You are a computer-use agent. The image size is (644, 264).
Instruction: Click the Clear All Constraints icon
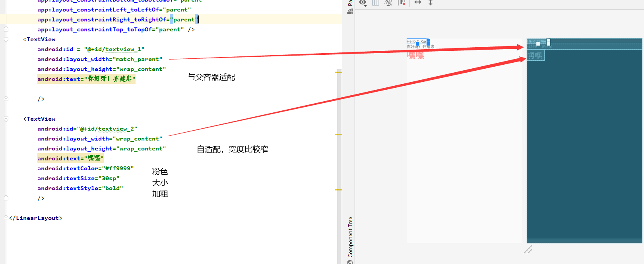[402, 3]
